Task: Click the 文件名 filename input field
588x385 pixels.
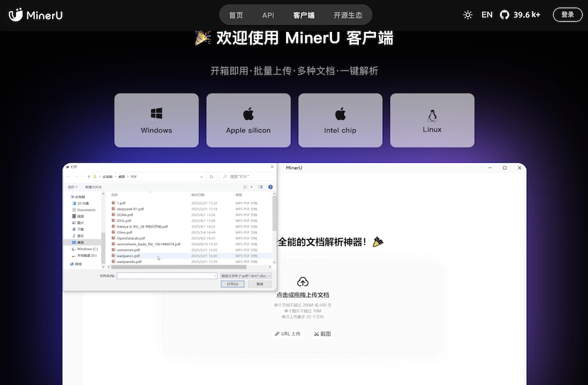Action: (167, 275)
